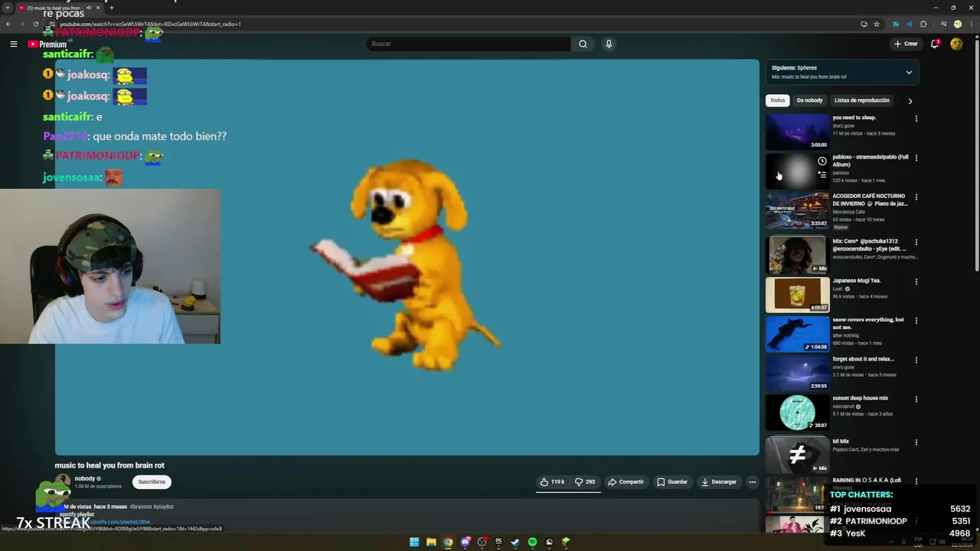Open 'forget about it and relax...' video
980x551 pixels.
point(797,373)
